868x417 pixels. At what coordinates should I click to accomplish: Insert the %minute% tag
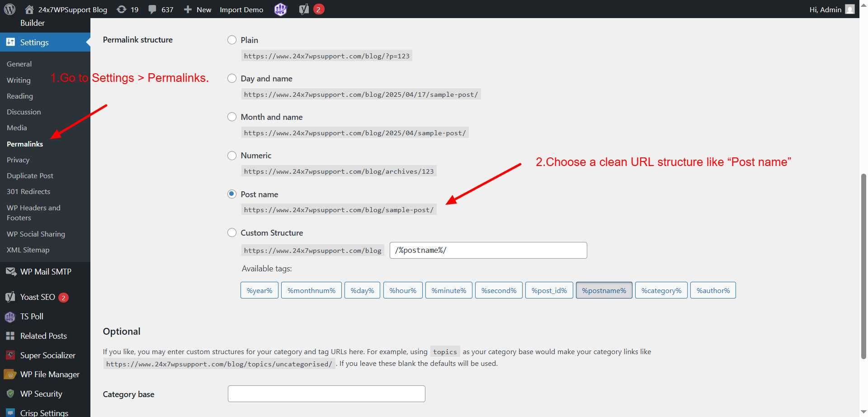449,290
